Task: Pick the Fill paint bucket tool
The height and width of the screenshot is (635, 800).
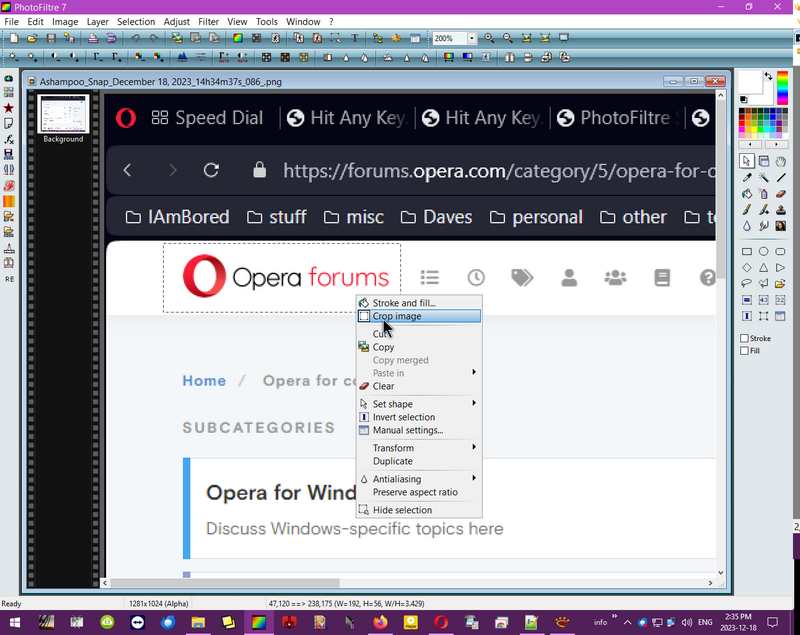Action: [747, 194]
